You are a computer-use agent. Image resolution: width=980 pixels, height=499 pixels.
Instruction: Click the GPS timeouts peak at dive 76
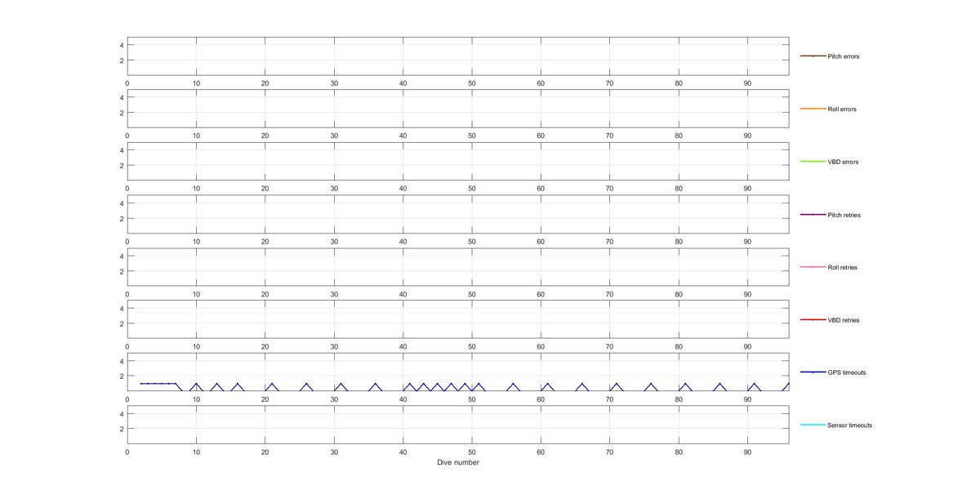coord(651,384)
